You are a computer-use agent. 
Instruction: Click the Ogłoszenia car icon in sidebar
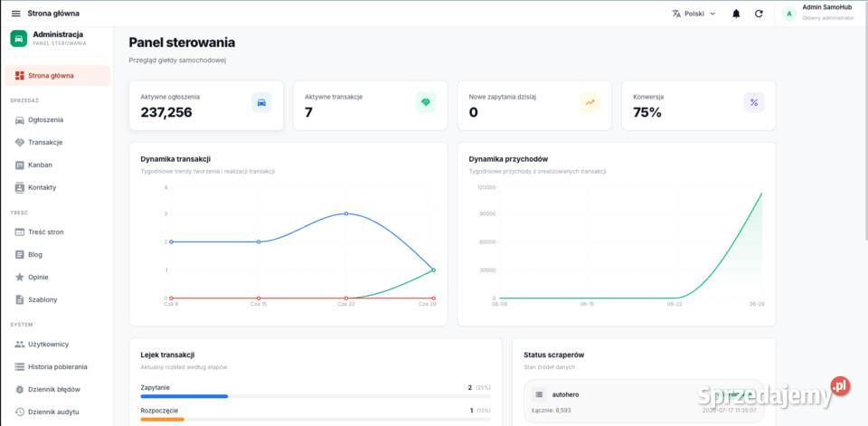point(19,119)
